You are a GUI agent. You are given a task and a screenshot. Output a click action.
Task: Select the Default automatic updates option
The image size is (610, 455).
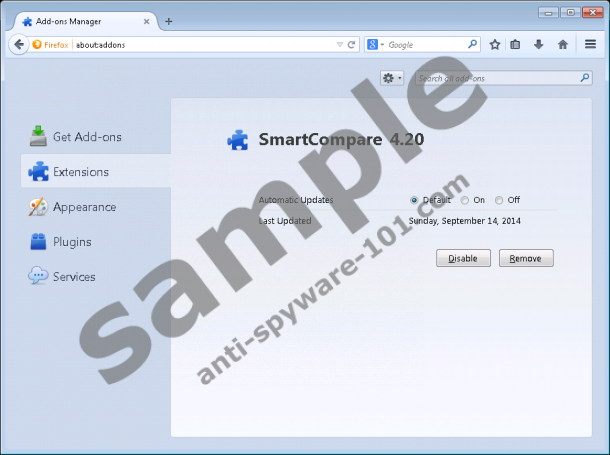pos(414,200)
